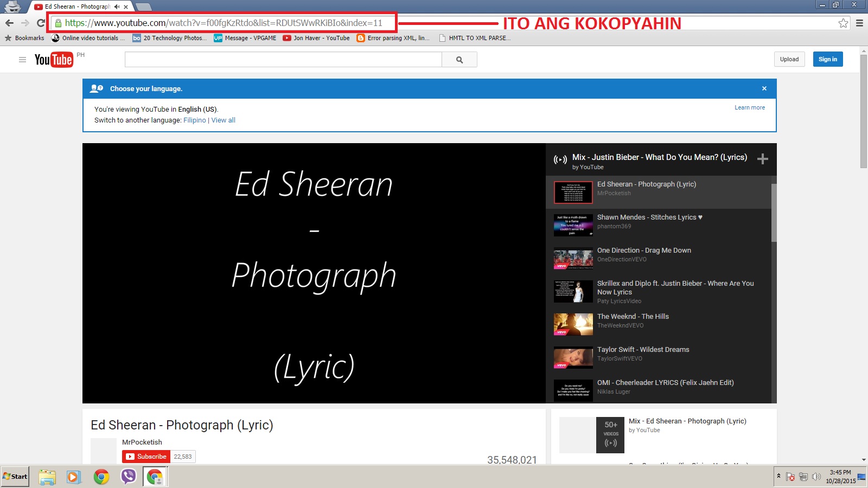Screen dimensions: 868x488
Task: Add the mix to playlist with plus icon
Action: click(762, 159)
